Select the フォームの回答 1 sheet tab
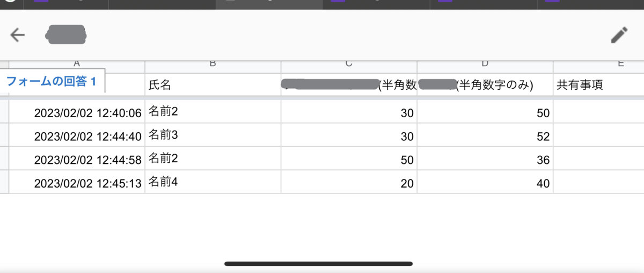Viewport: 644px width, 273px height. point(53,81)
